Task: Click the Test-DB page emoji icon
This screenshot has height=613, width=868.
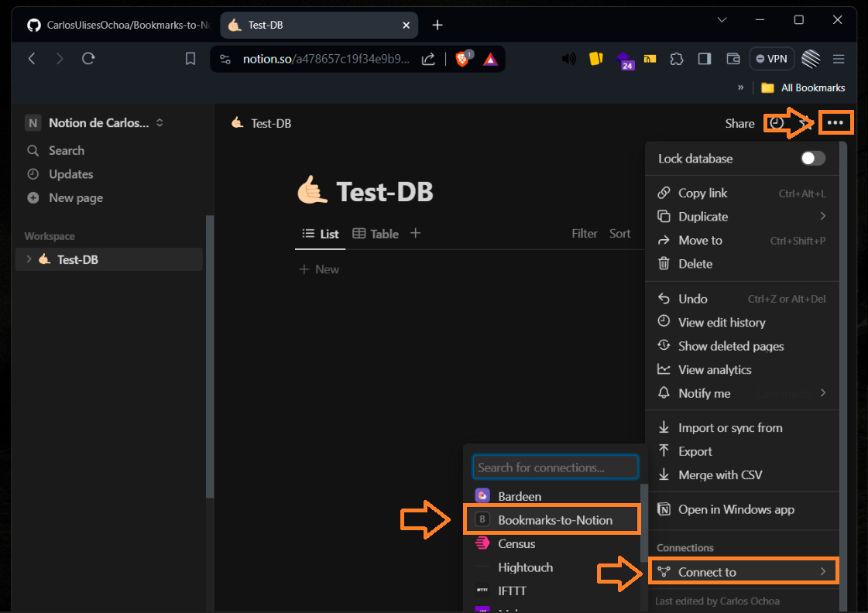Action: tap(312, 190)
